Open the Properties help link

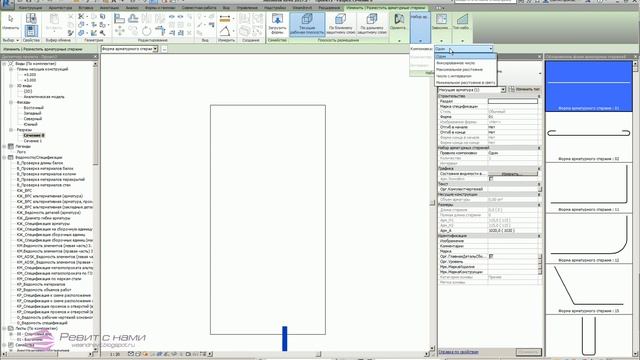click(x=458, y=352)
